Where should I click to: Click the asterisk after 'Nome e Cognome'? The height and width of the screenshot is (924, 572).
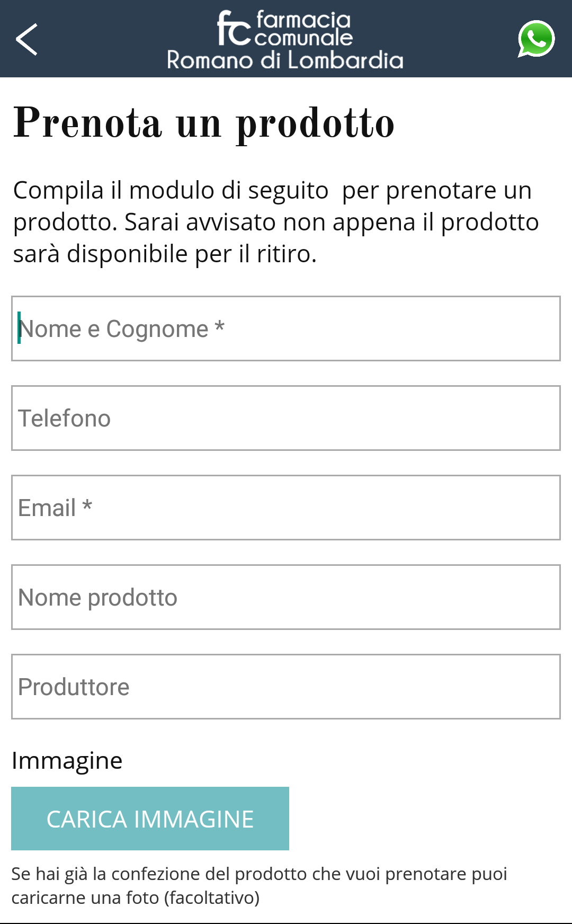[220, 327]
